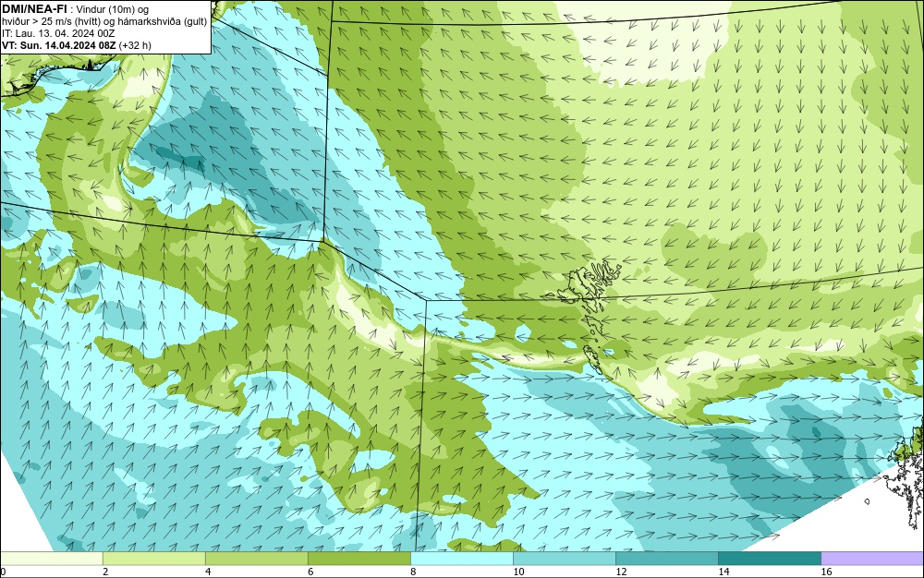
Task: Click the 0–2 m/s palest legend swatch
Action: tap(51, 558)
